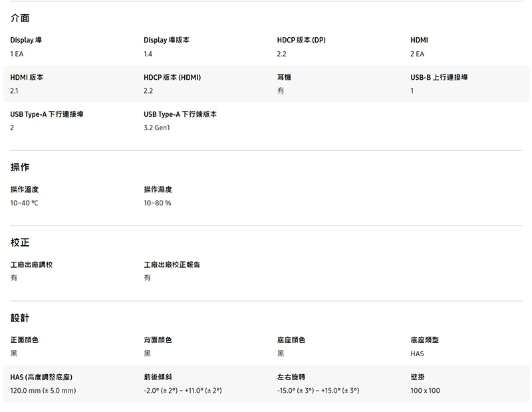Image resolution: width=532 pixels, height=412 pixels.
Task: Click the 校正 section heading
Action: point(20,243)
